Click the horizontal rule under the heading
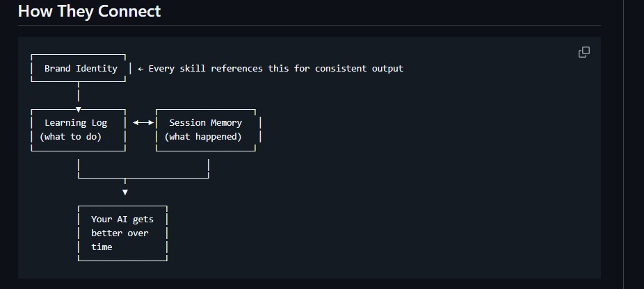This screenshot has height=289, width=644. pos(309,26)
